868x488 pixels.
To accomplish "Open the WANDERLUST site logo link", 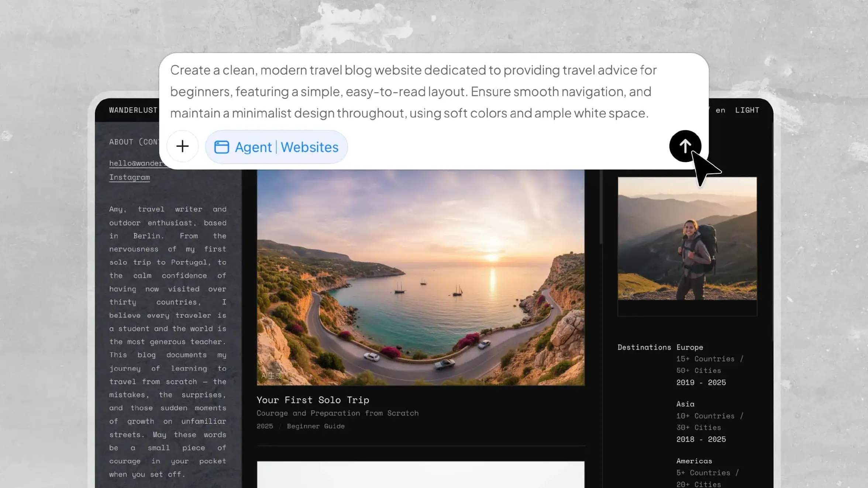I will (x=133, y=110).
